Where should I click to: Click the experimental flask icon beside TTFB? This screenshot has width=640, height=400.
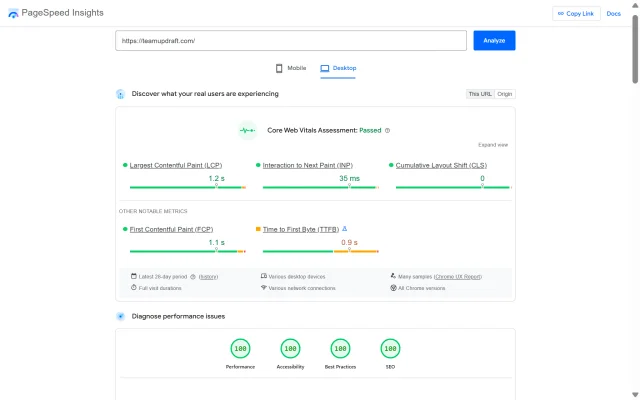[x=344, y=229]
